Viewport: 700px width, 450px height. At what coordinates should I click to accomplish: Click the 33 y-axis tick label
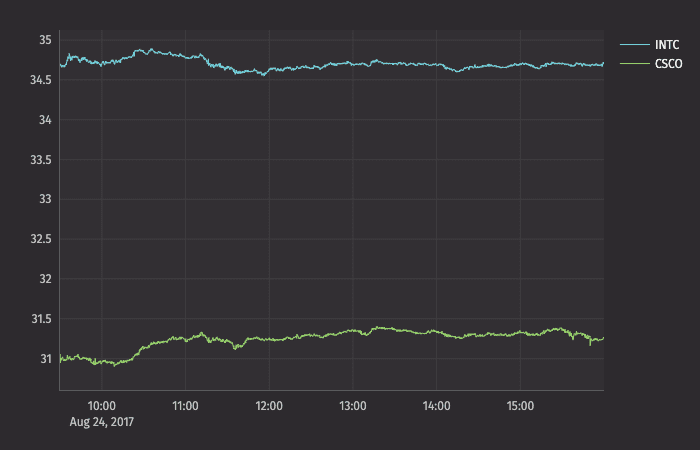(45, 199)
